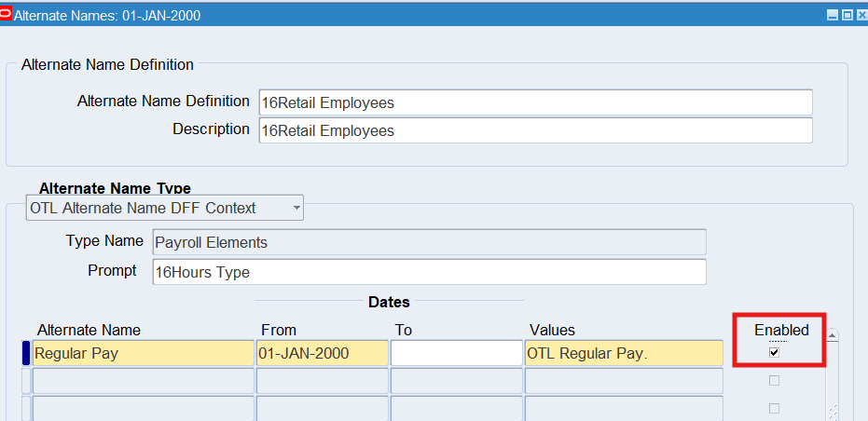Click the Prompt field containing 16Hours Type
Screen dimensions: 868x421
[429, 272]
